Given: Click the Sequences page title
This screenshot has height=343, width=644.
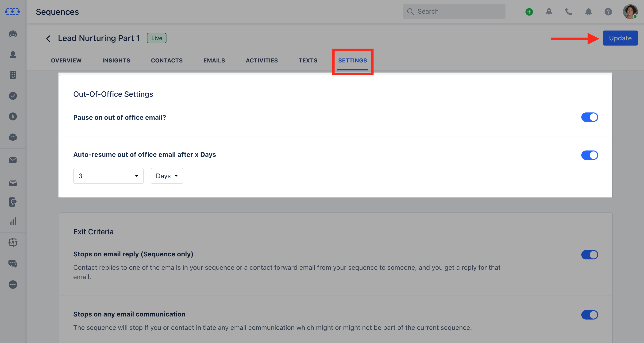Looking at the screenshot, I should point(57,12).
